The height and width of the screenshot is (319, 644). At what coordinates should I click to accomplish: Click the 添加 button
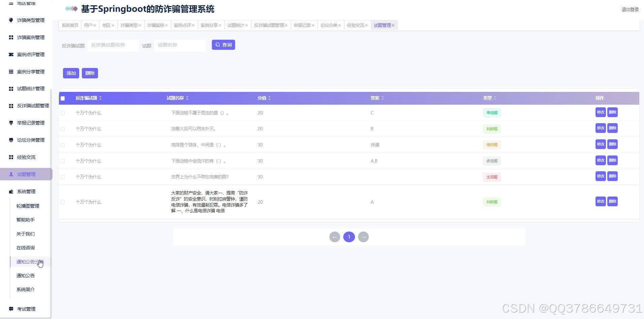click(x=71, y=73)
